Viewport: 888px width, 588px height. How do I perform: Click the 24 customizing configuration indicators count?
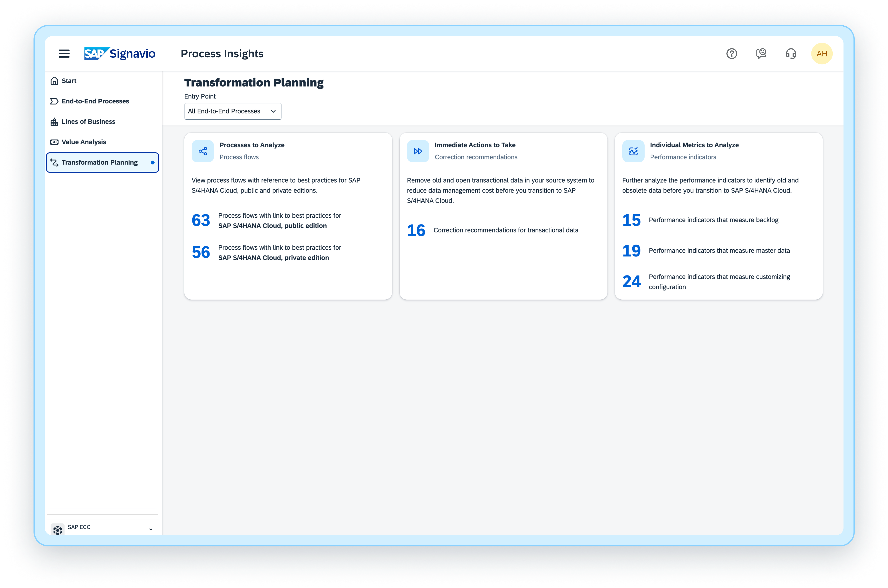point(632,281)
